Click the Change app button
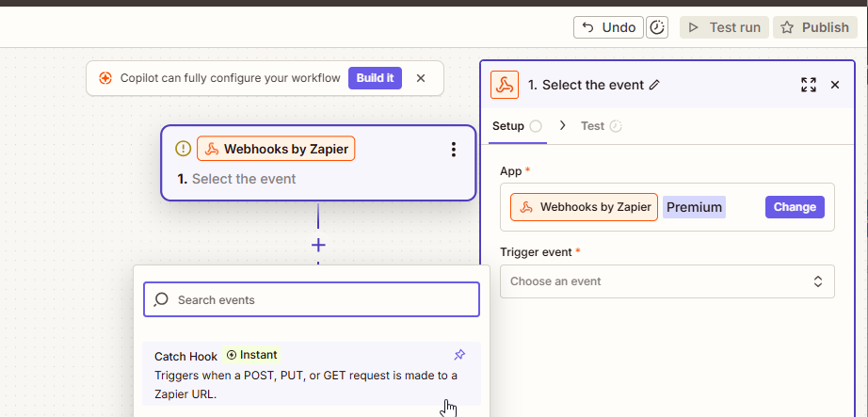 tap(794, 207)
